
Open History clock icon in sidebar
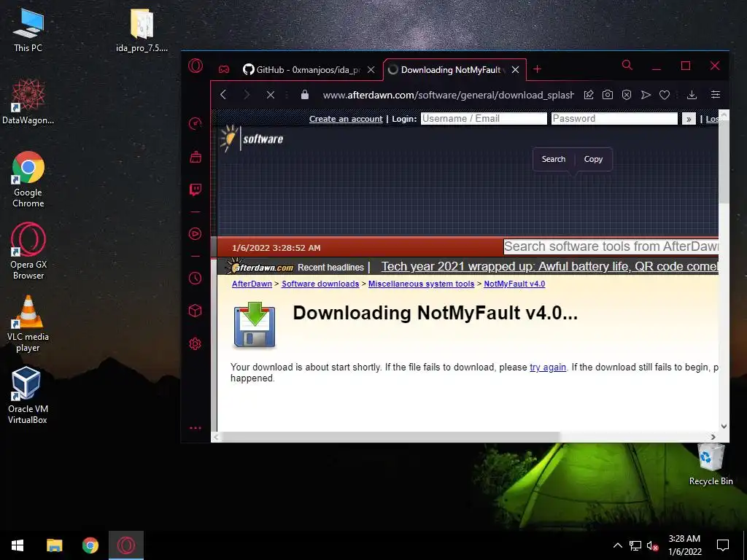pos(196,278)
